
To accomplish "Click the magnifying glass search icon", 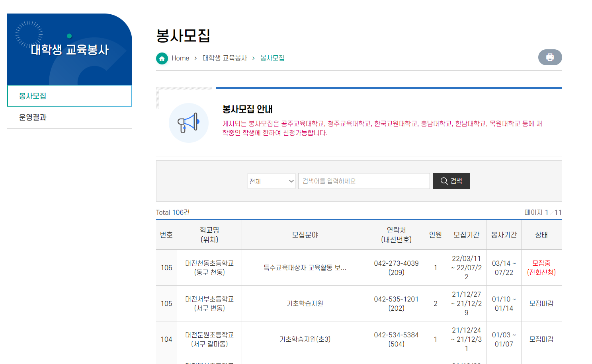I will (444, 181).
